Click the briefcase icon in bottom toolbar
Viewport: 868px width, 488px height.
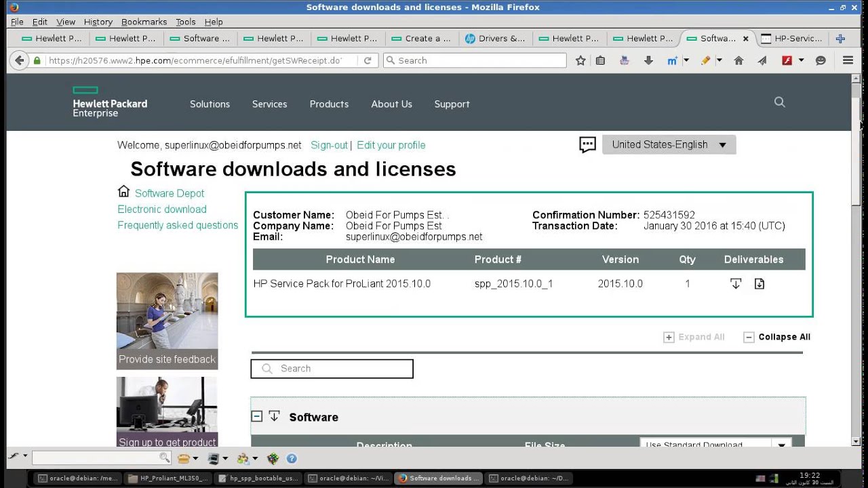click(183, 459)
